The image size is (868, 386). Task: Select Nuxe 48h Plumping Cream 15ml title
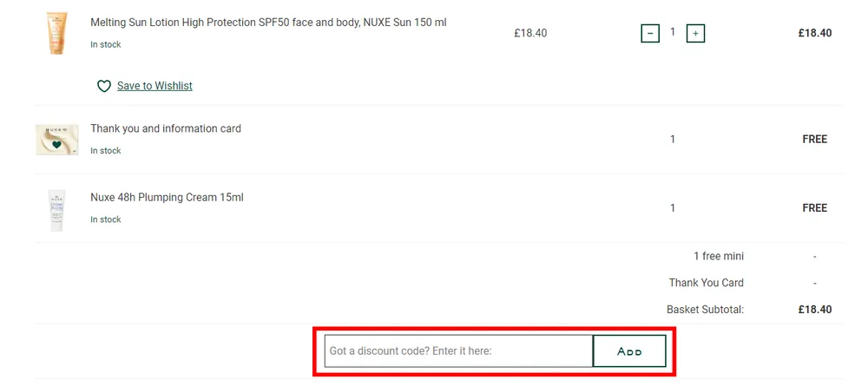(x=168, y=198)
